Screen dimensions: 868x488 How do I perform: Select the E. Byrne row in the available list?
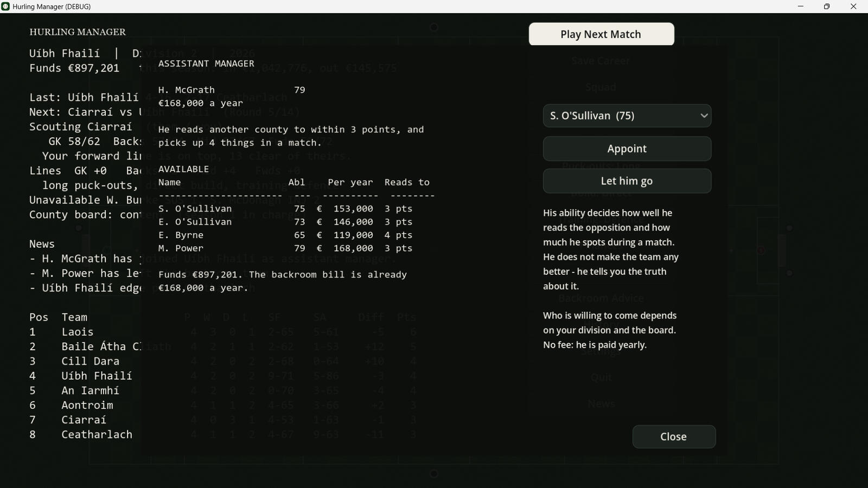pos(285,235)
